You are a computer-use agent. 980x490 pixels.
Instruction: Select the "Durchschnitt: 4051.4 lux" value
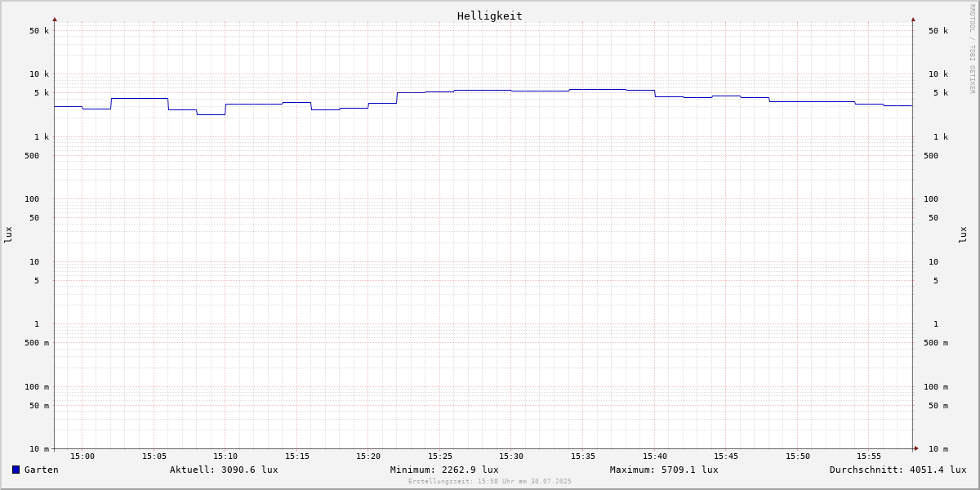coord(898,470)
